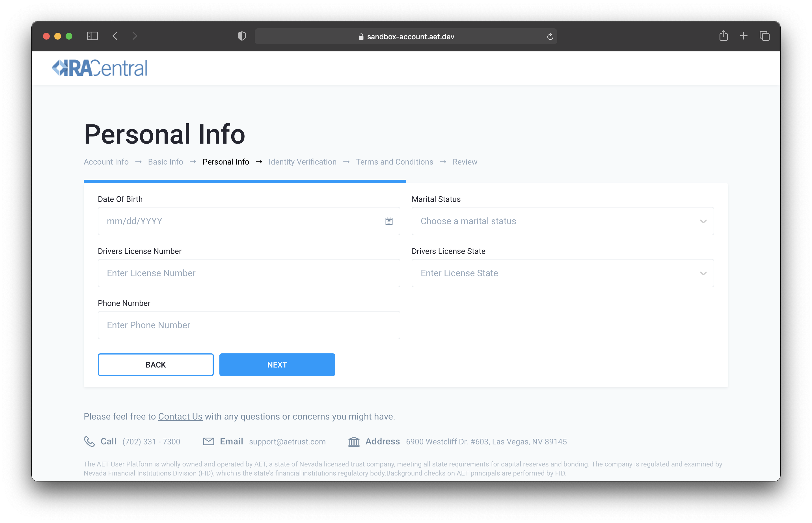The width and height of the screenshot is (812, 523).
Task: Open a new tab with plus icon
Action: pos(743,36)
